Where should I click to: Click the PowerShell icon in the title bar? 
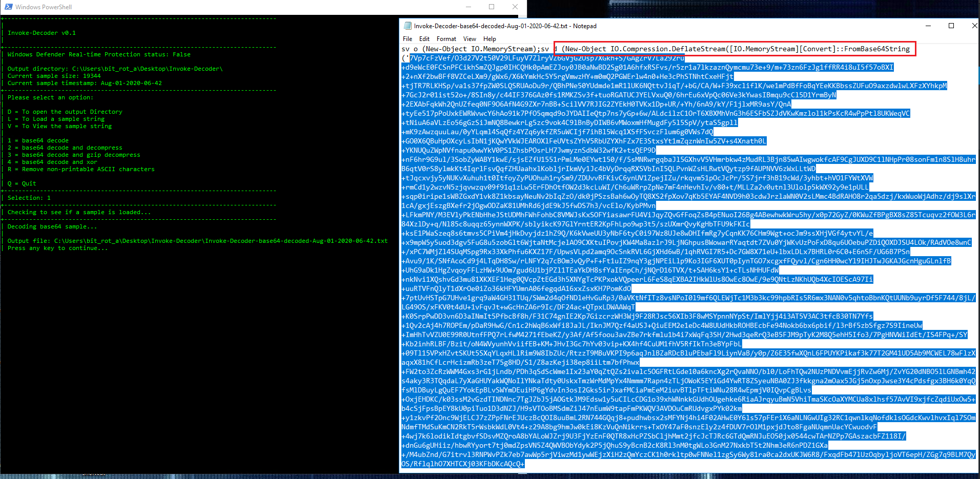[9, 7]
